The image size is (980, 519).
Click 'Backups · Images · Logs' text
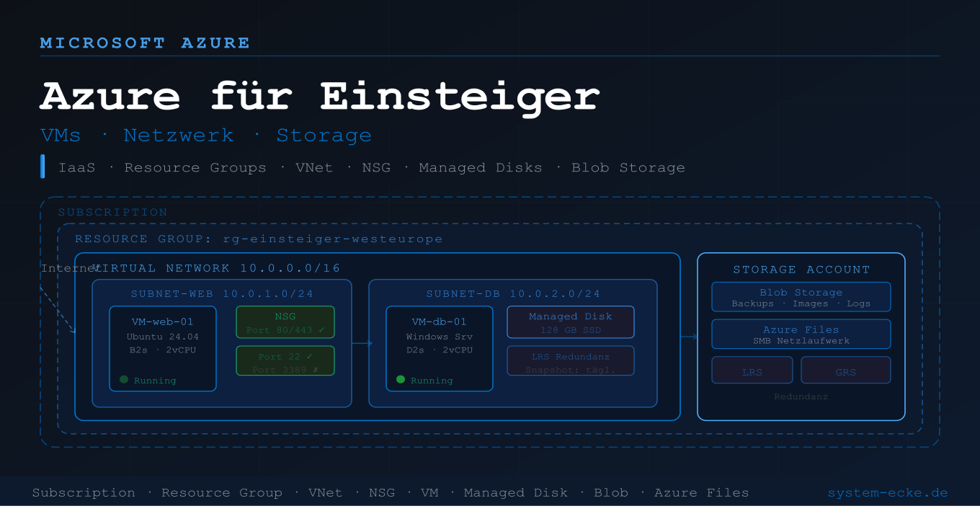tap(801, 303)
